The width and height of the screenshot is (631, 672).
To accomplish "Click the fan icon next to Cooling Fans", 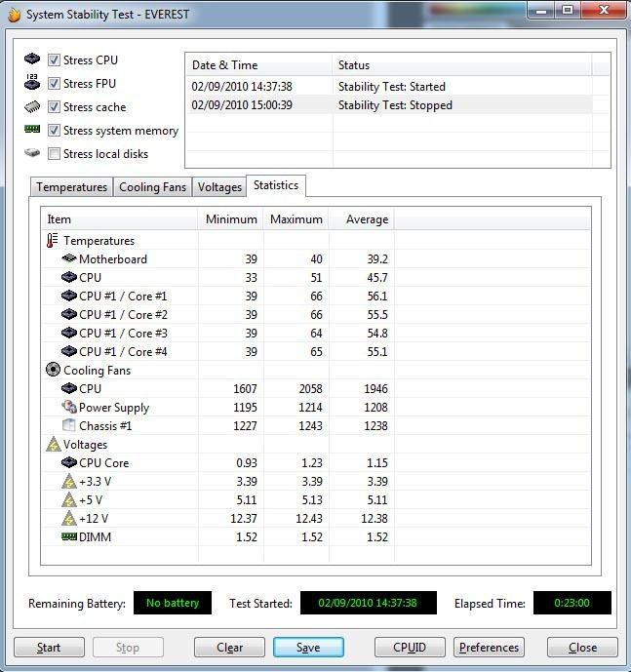I will click(54, 370).
